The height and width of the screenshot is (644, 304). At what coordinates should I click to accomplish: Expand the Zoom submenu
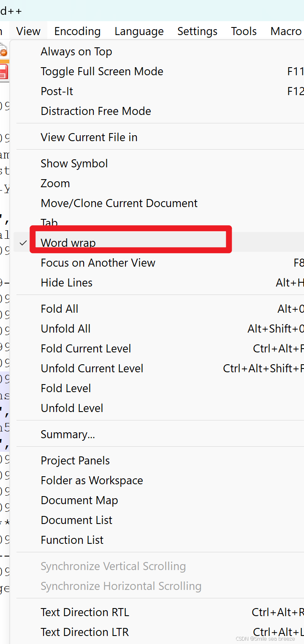pos(55,183)
